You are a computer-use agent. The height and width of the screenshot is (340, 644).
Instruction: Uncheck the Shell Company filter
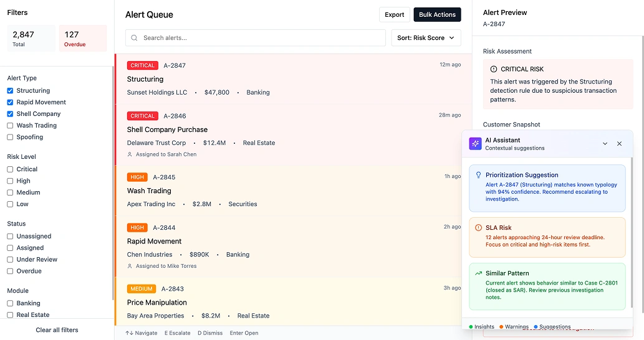(x=10, y=113)
